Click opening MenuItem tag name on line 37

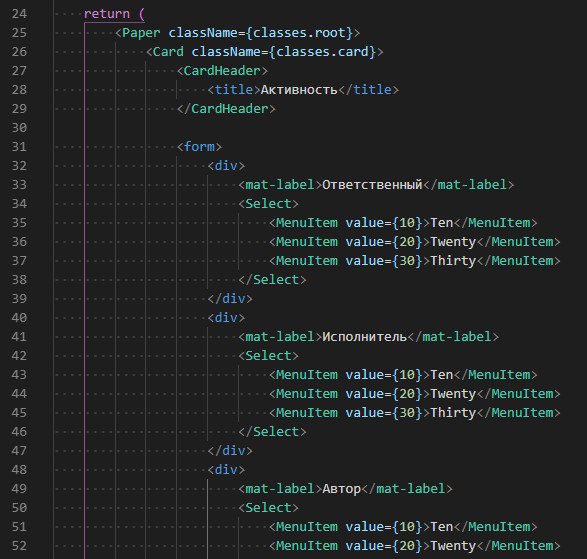[x=307, y=261]
